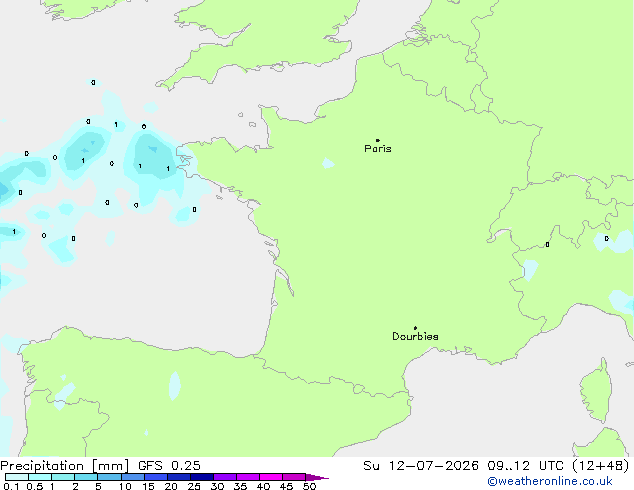
Task: Click the "Precipitation [mm]" title text
Action: (x=65, y=466)
